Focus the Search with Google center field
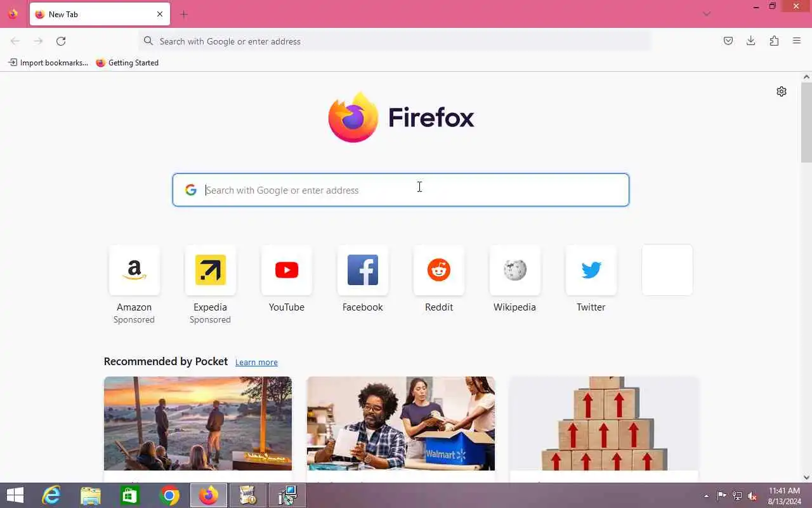The image size is (812, 508). pos(401,190)
